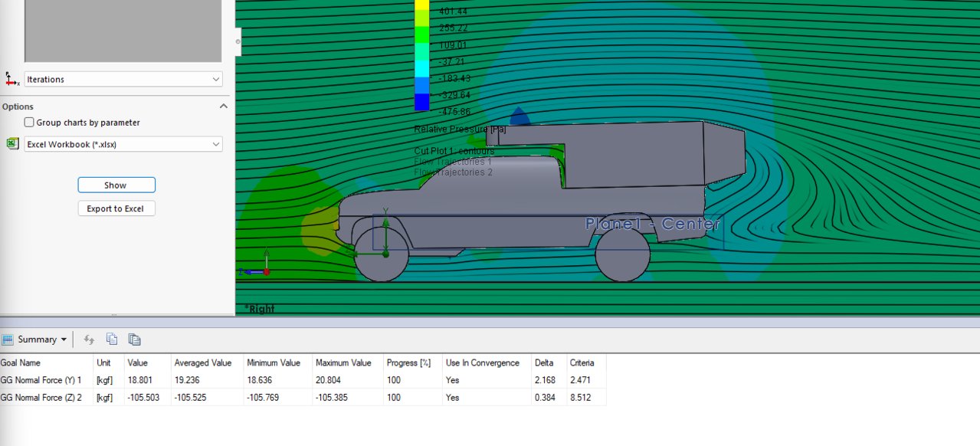Click the rear wheel of the vehicle model

tap(623, 254)
